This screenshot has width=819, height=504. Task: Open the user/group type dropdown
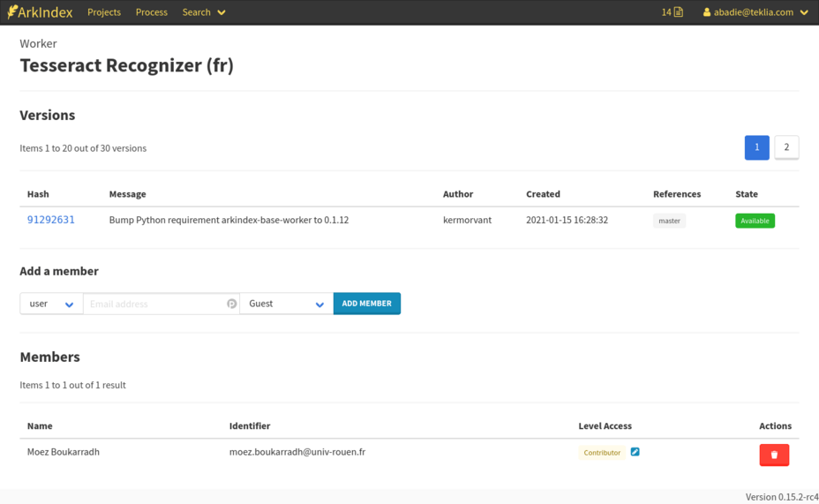(x=51, y=304)
